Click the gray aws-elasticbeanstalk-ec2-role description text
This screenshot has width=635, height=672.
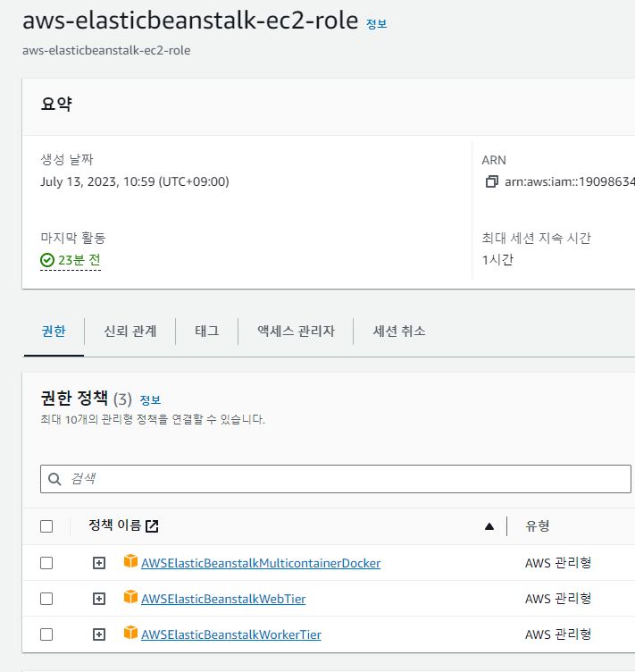coord(106,51)
